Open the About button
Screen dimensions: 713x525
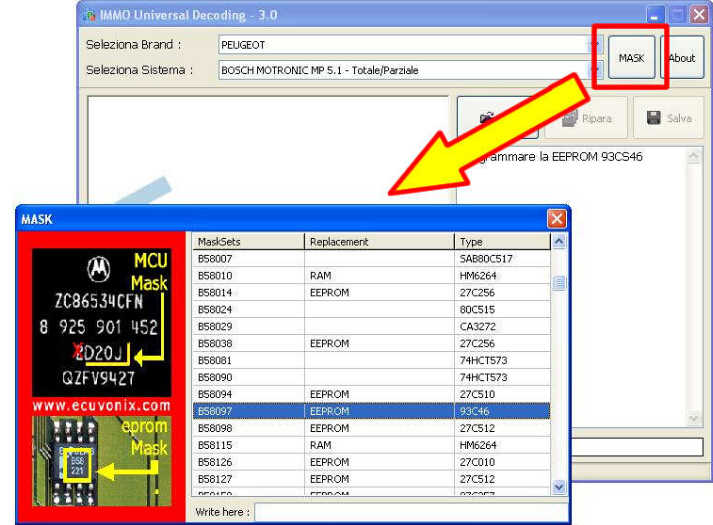(683, 57)
